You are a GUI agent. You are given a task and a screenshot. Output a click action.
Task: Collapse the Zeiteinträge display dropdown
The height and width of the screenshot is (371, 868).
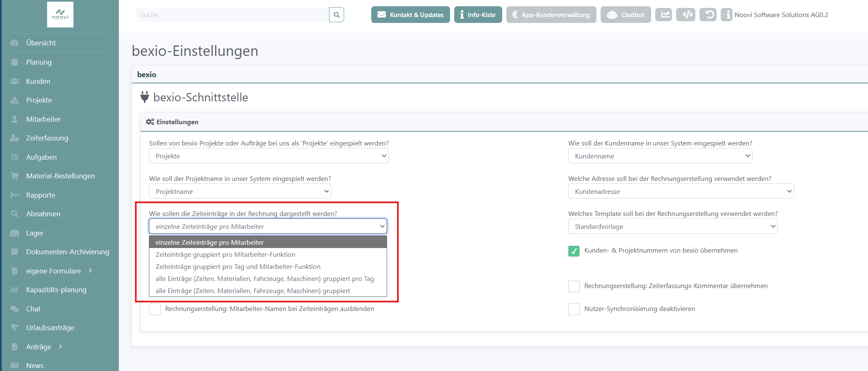tap(268, 226)
